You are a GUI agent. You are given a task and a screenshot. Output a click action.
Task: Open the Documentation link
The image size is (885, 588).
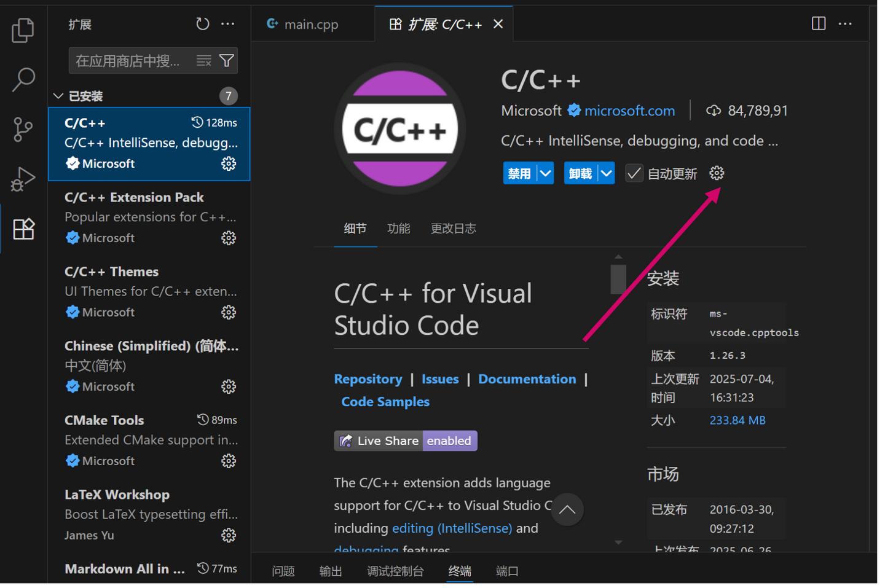click(x=527, y=379)
